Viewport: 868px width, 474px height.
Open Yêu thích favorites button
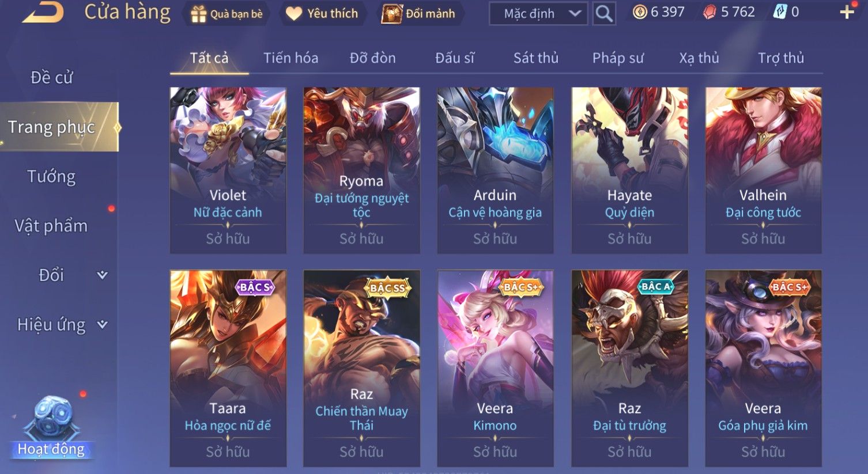tap(322, 14)
